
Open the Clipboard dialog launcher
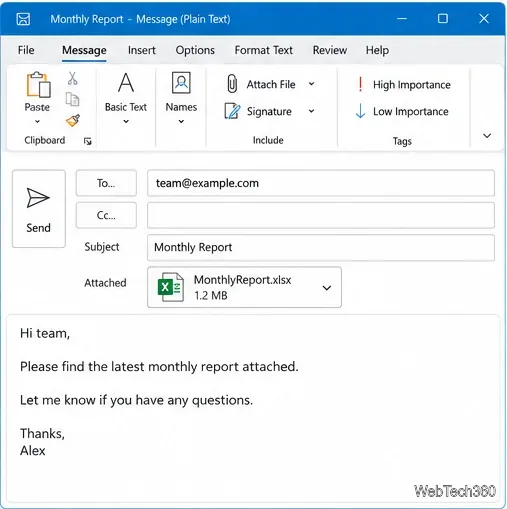87,141
